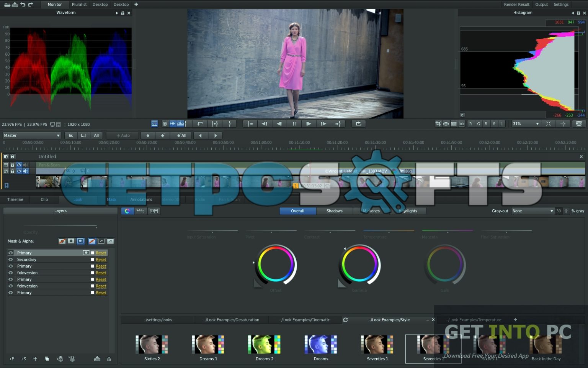588x368 pixels.
Task: Click the +S add secondary layer button
Action: 23,359
